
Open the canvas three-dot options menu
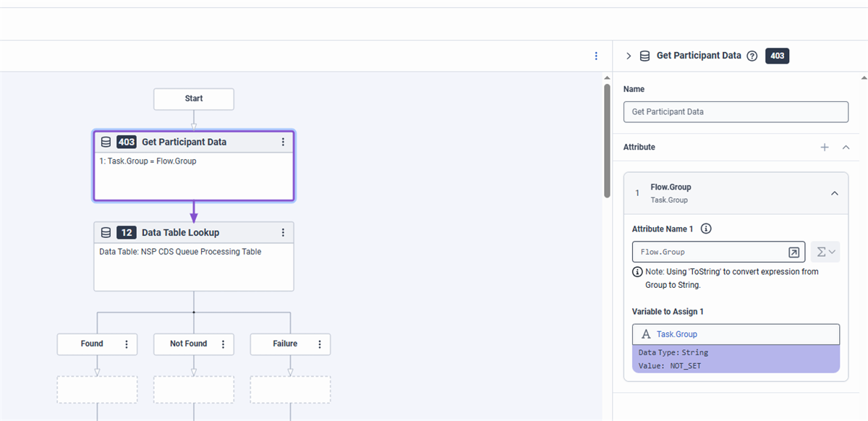coord(596,56)
